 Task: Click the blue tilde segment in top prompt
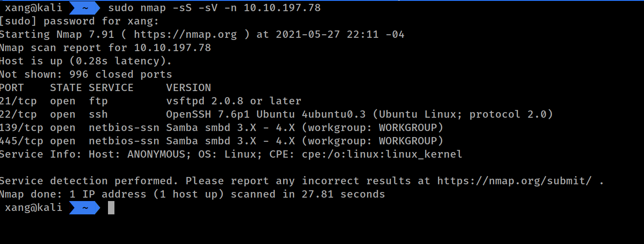click(x=85, y=8)
